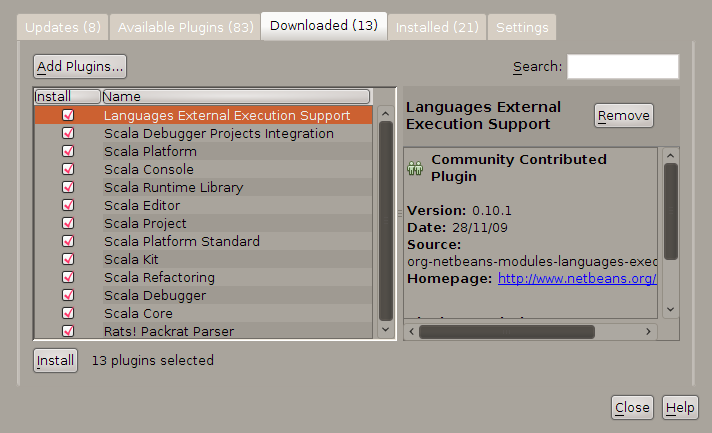The image size is (712, 433).
Task: Select the Scala Project row name
Action: 145,223
